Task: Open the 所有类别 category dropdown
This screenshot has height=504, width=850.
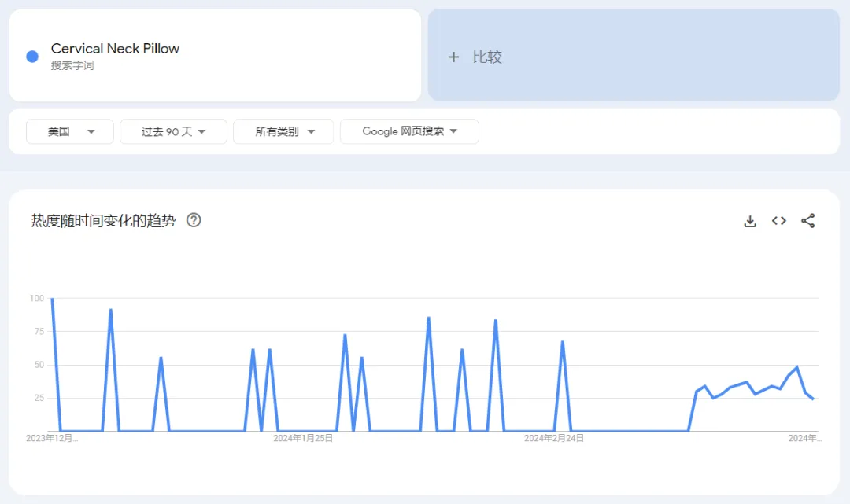Action: [283, 131]
